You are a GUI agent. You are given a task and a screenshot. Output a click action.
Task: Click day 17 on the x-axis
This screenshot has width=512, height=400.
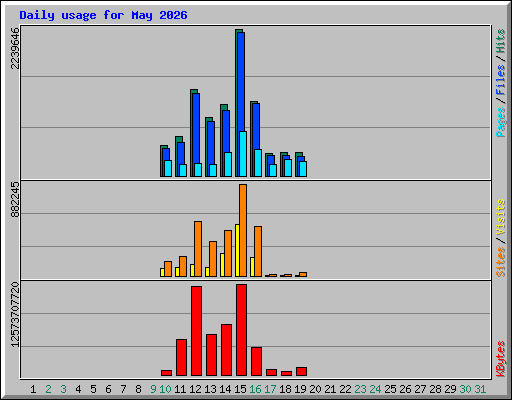click(270, 389)
